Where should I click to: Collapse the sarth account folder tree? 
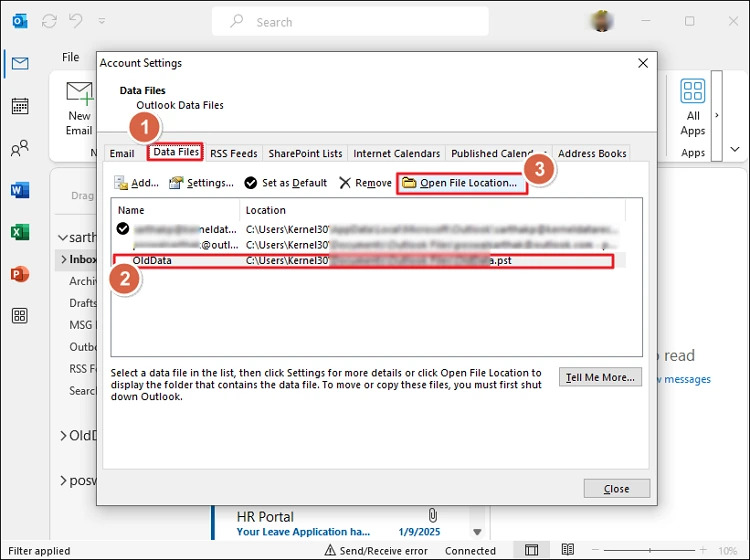[63, 238]
